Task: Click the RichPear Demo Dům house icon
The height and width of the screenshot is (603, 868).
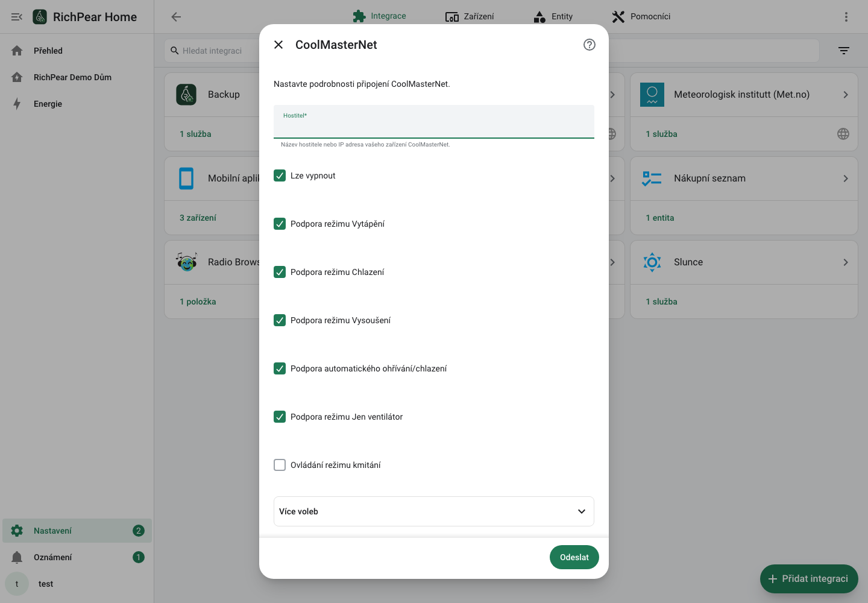Action: click(x=17, y=77)
